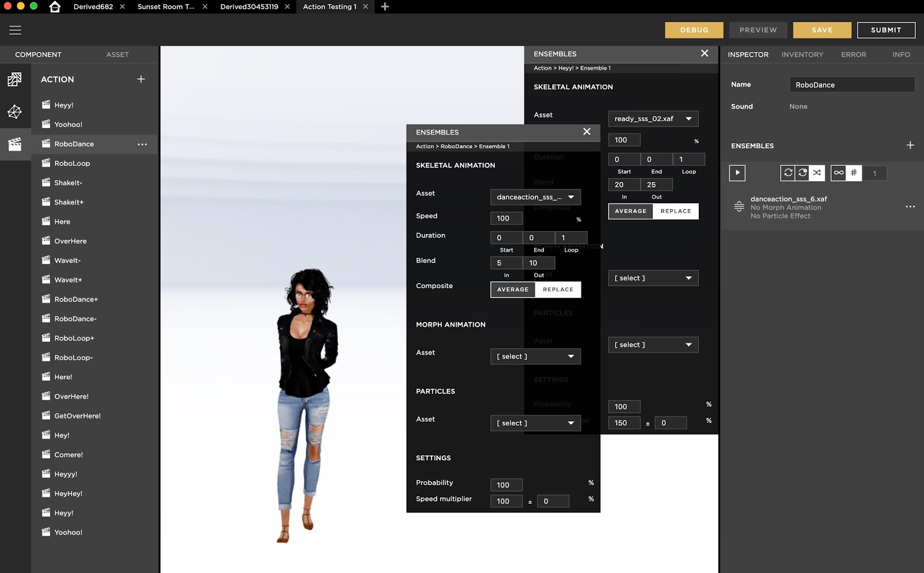Select the RoboLoop action
Image resolution: width=924 pixels, height=573 pixels.
(x=72, y=163)
